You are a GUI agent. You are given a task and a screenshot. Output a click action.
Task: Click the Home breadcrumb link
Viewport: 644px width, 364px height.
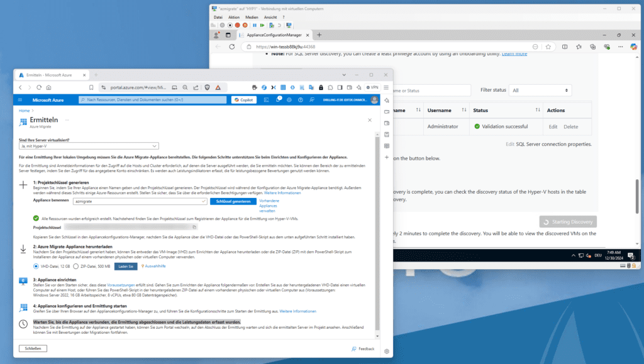click(25, 111)
